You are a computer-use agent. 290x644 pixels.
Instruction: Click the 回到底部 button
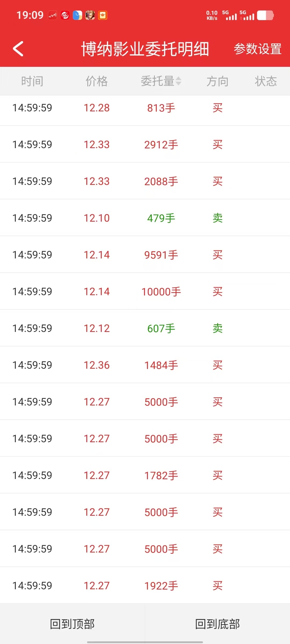click(218, 624)
